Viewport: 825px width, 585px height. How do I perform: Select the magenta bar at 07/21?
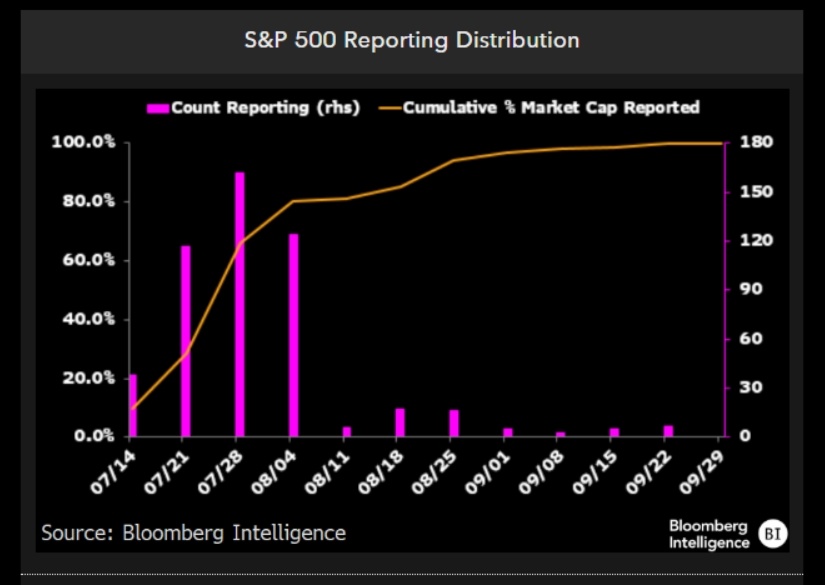coord(186,341)
